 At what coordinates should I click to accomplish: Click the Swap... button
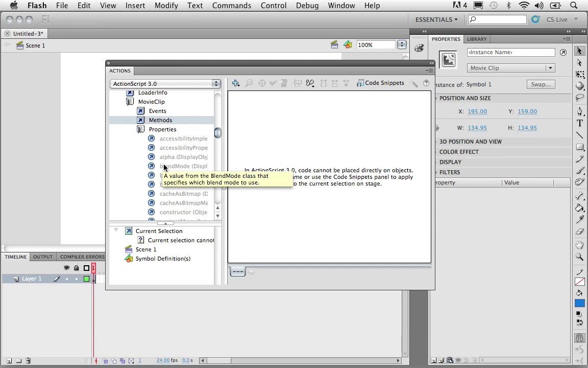pyautogui.click(x=541, y=84)
